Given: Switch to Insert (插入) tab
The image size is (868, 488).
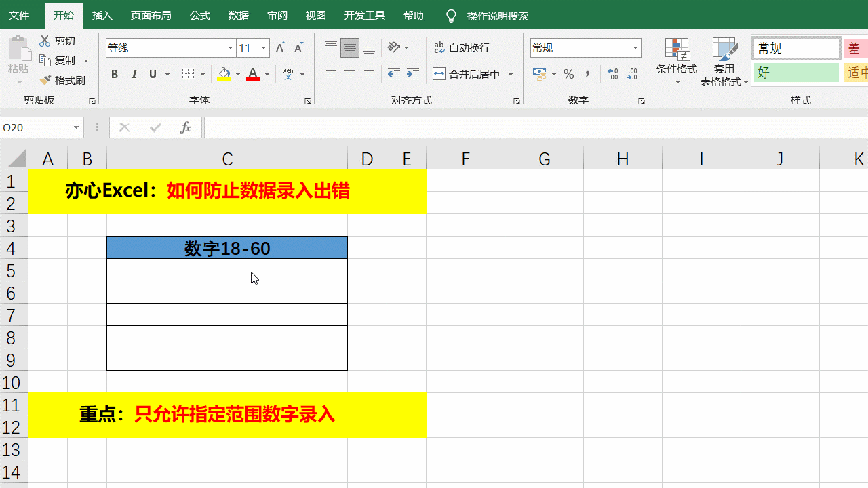Looking at the screenshot, I should 102,16.
